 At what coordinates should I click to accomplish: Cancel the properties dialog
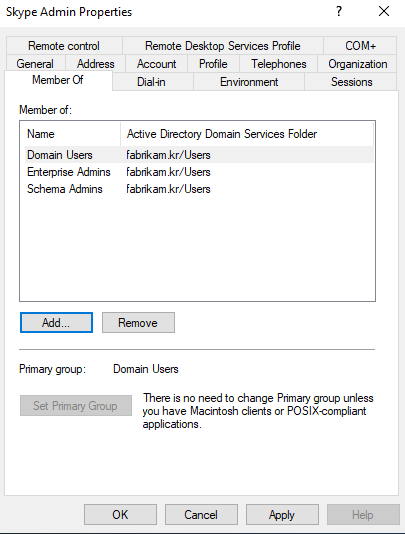click(201, 515)
